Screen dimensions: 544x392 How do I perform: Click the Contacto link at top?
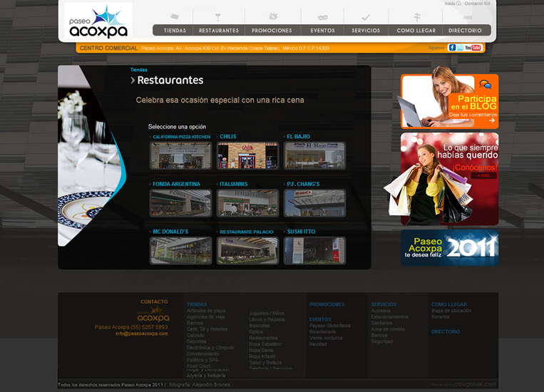[x=473, y=4]
